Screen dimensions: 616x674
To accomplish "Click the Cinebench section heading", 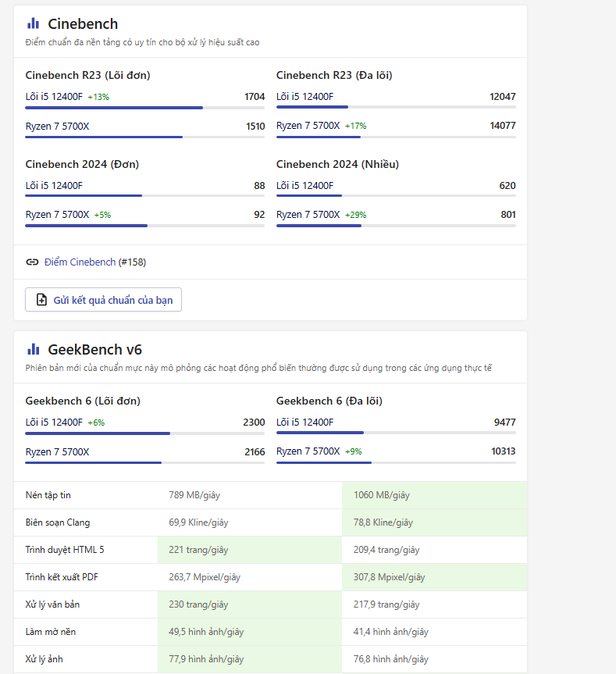I will point(83,24).
